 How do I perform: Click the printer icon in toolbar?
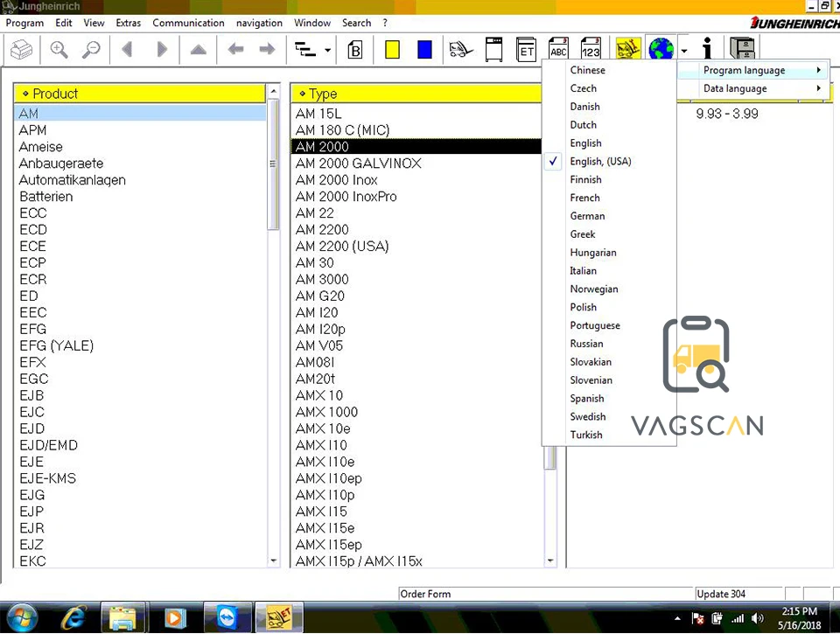tap(22, 50)
